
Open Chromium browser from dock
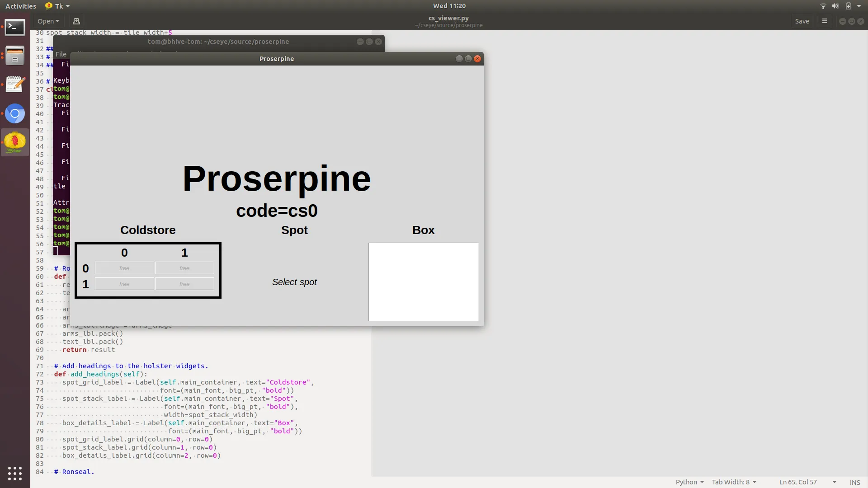(x=15, y=114)
